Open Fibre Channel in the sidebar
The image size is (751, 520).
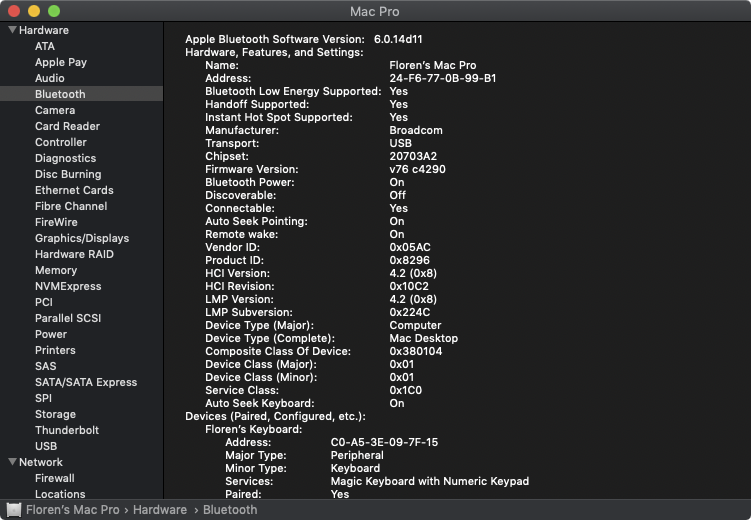(x=71, y=206)
